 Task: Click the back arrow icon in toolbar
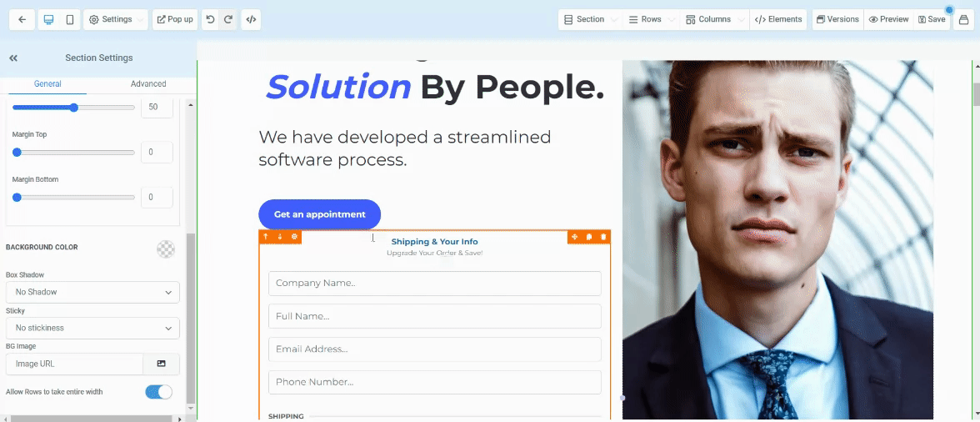[x=22, y=19]
